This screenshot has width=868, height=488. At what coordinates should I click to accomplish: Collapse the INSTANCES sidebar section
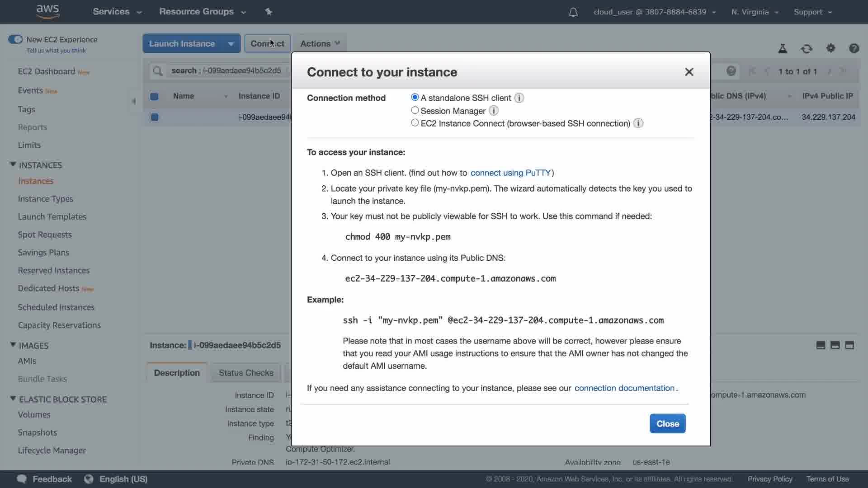point(13,165)
